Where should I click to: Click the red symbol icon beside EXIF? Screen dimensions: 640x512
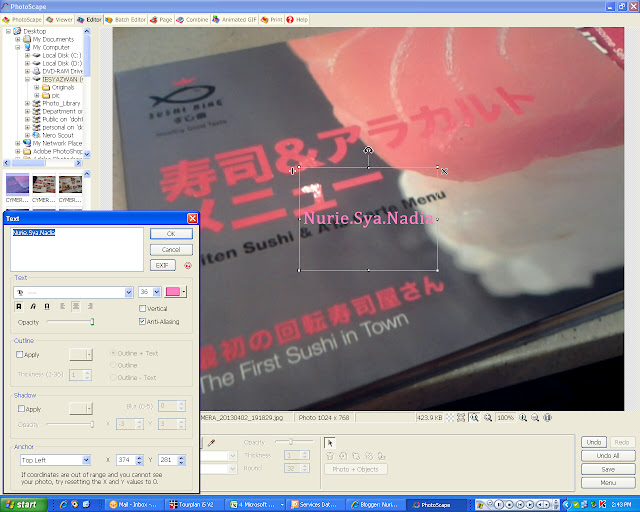coord(187,265)
